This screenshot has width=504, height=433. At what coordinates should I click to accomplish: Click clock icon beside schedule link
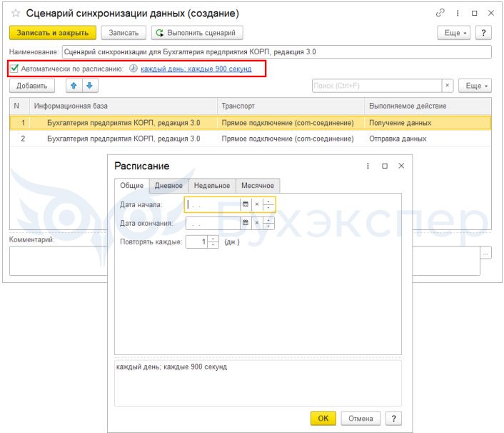[133, 69]
